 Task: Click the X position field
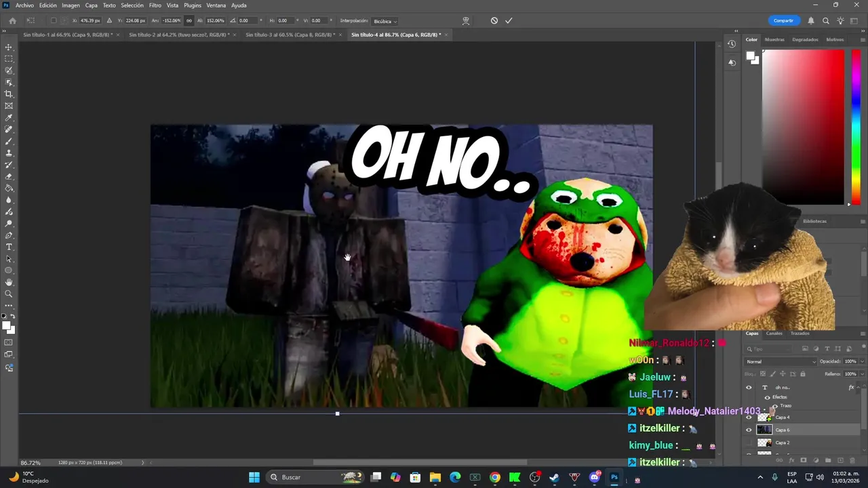(x=91, y=20)
